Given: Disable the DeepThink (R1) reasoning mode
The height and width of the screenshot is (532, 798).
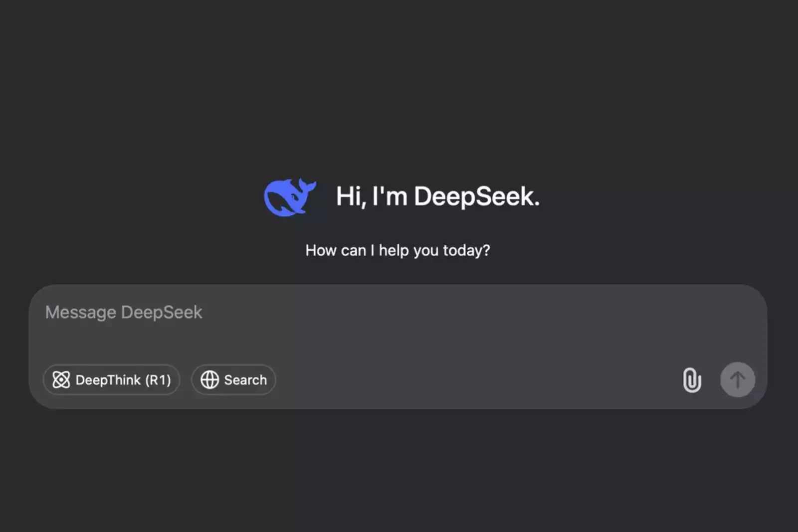Looking at the screenshot, I should click(x=111, y=380).
